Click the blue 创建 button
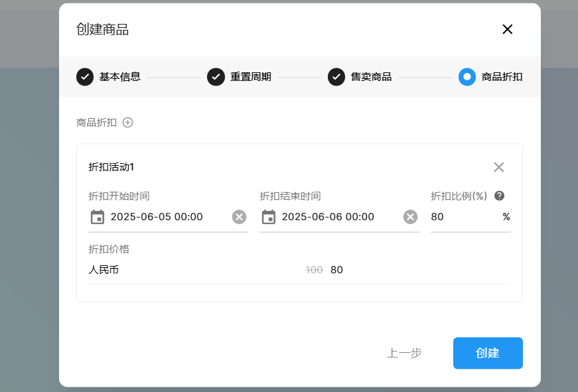 (488, 353)
